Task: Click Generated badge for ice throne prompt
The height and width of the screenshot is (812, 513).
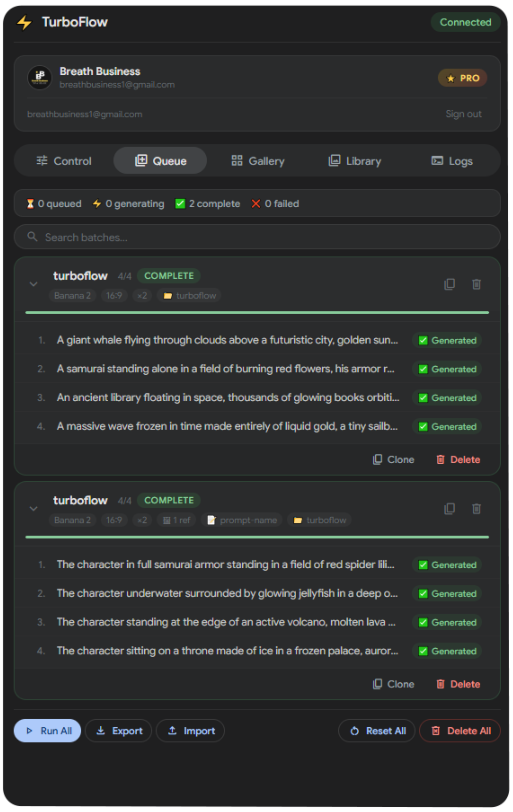Action: (447, 651)
